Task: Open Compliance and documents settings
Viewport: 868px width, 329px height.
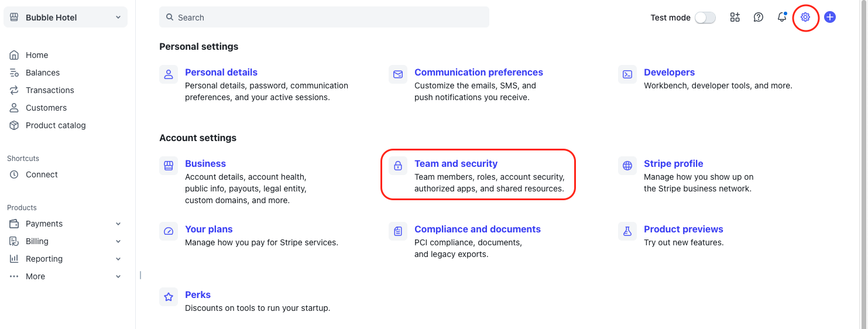Action: (x=477, y=229)
